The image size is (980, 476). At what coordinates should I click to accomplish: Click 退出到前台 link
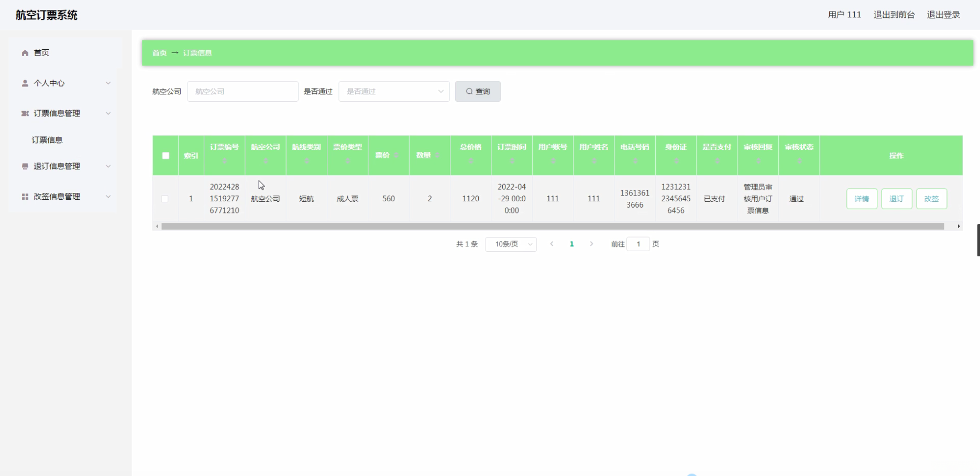pyautogui.click(x=894, y=15)
